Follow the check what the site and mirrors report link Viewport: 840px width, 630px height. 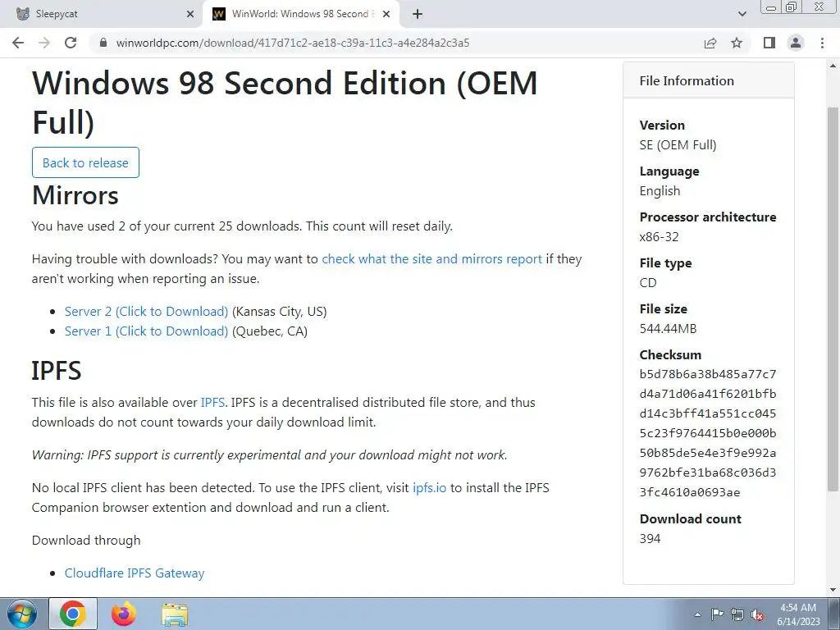431,259
